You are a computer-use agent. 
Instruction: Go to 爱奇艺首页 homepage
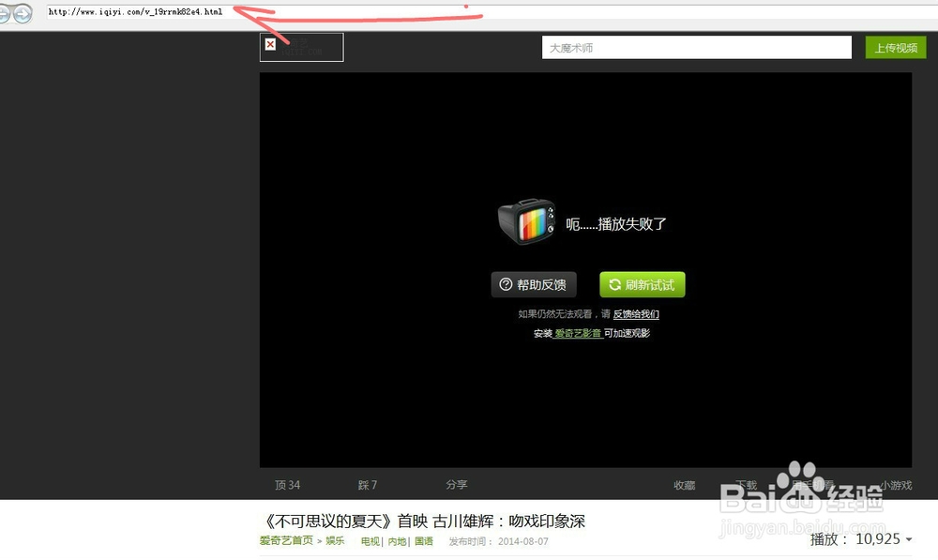point(284,541)
